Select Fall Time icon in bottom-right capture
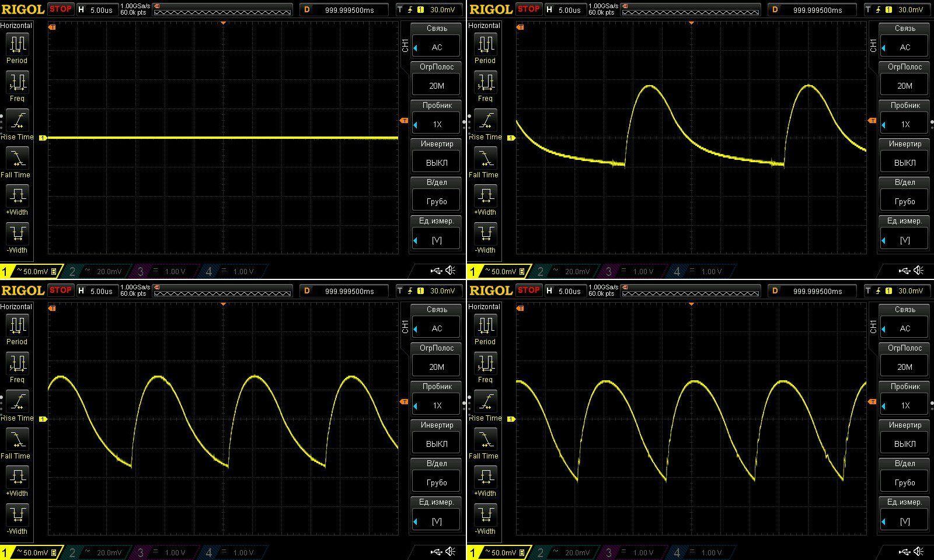 coord(485,439)
